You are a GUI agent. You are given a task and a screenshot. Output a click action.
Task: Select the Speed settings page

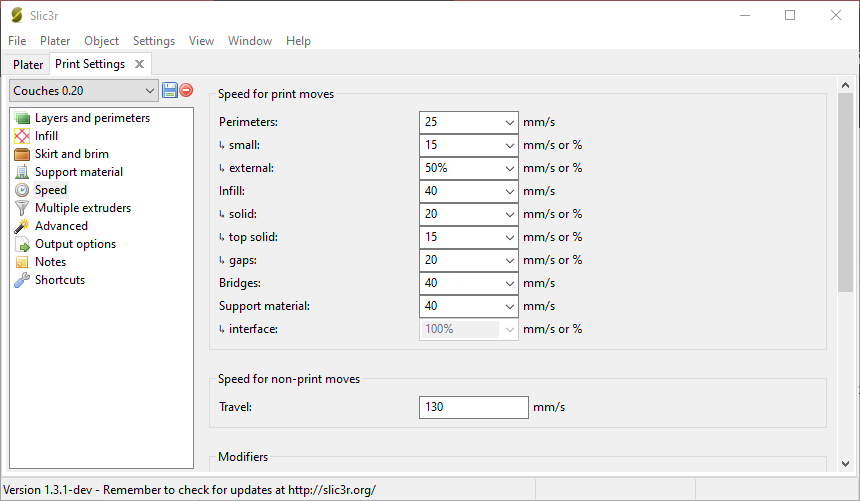(x=51, y=190)
